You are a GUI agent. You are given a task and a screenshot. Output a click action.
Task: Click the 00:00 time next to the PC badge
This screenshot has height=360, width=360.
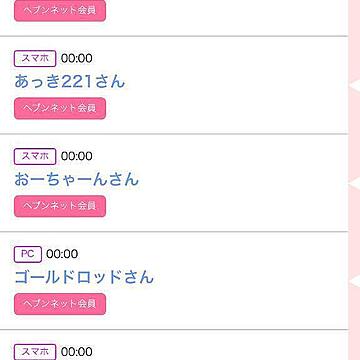click(62, 254)
